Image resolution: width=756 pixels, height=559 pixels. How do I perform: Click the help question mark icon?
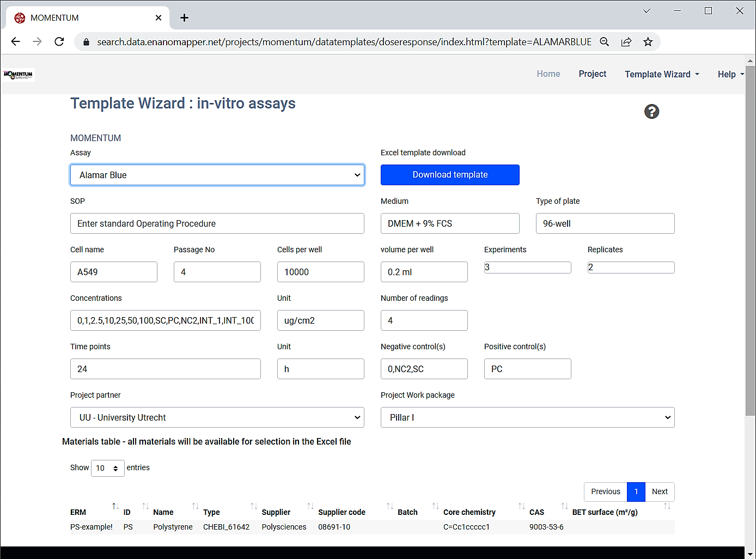pyautogui.click(x=651, y=112)
